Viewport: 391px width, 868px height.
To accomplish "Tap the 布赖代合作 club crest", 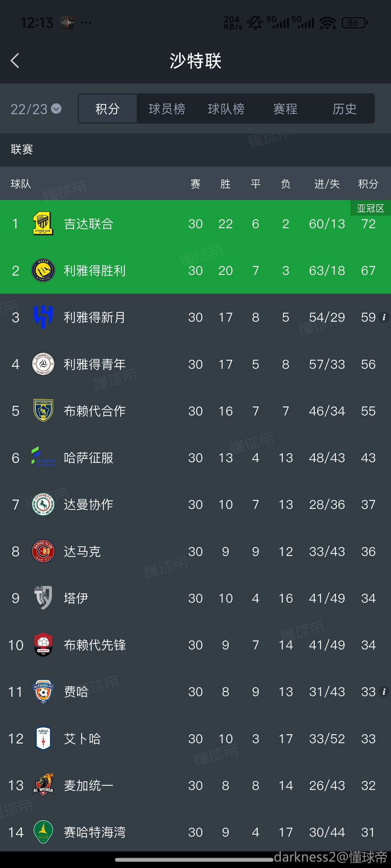I will (x=43, y=411).
